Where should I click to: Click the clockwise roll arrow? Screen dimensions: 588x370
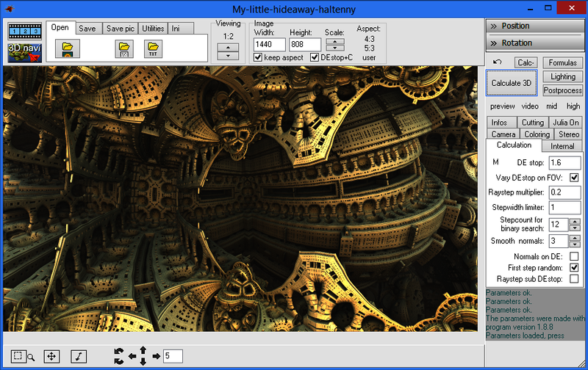pyautogui.click(x=119, y=361)
